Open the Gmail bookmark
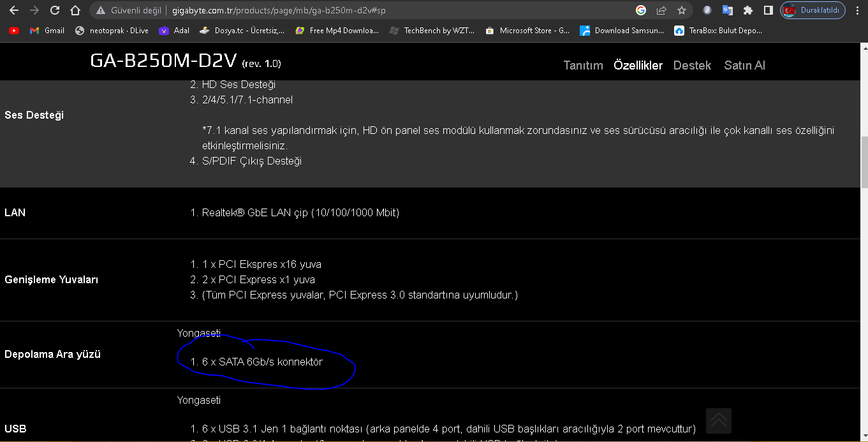 point(47,30)
